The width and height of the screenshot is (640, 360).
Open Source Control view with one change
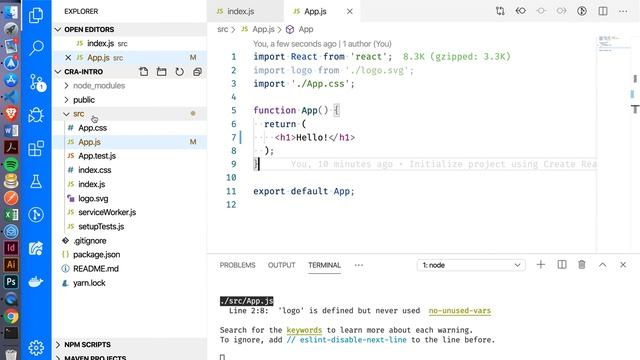tap(37, 82)
